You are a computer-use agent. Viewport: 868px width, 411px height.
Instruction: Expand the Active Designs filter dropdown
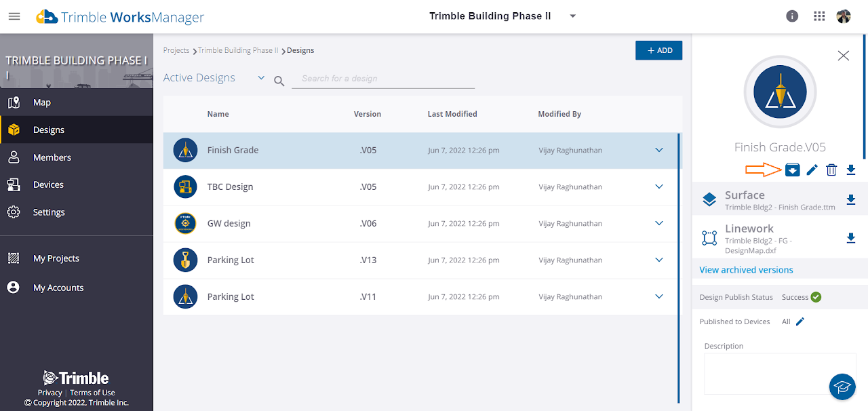[261, 78]
